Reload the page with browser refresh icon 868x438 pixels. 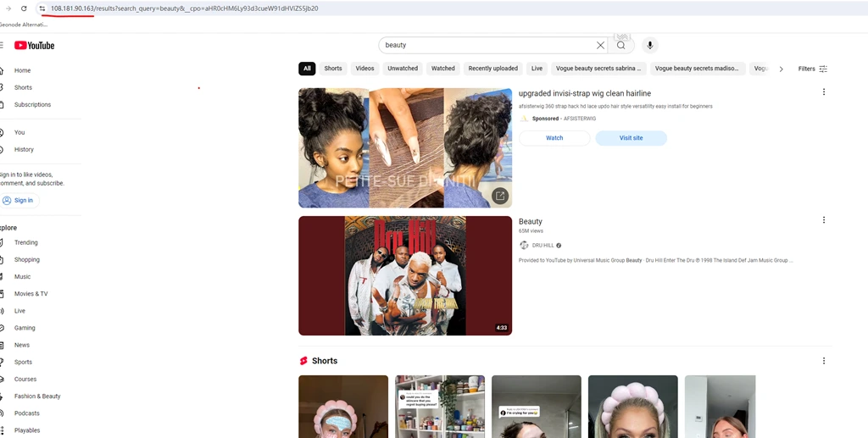click(24, 8)
